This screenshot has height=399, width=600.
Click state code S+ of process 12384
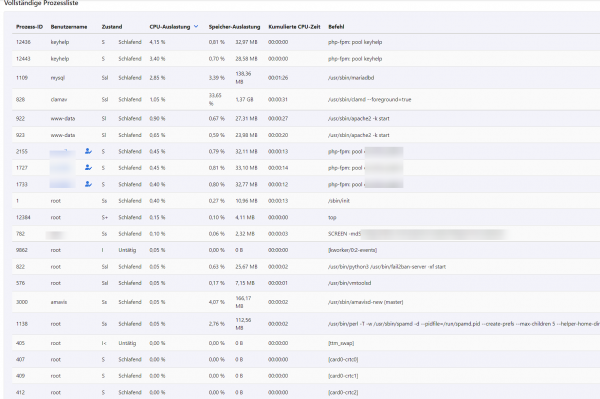pyautogui.click(x=104, y=217)
